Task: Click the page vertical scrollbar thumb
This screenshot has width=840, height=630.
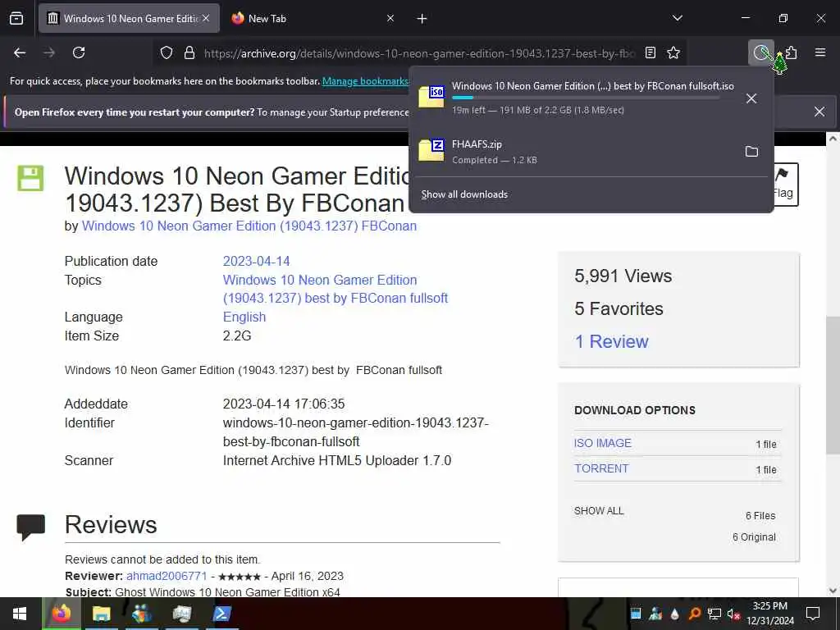Action: pos(833,384)
